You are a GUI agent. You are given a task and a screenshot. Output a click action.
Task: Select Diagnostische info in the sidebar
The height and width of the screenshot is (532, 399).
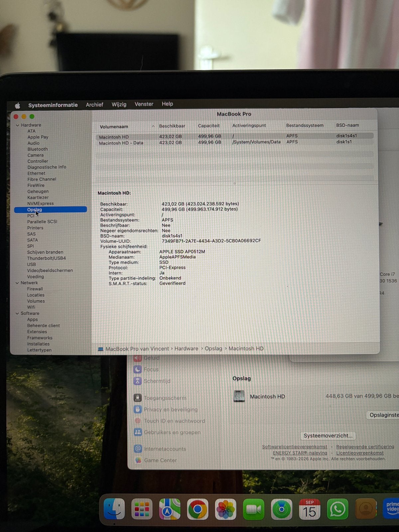pos(47,167)
